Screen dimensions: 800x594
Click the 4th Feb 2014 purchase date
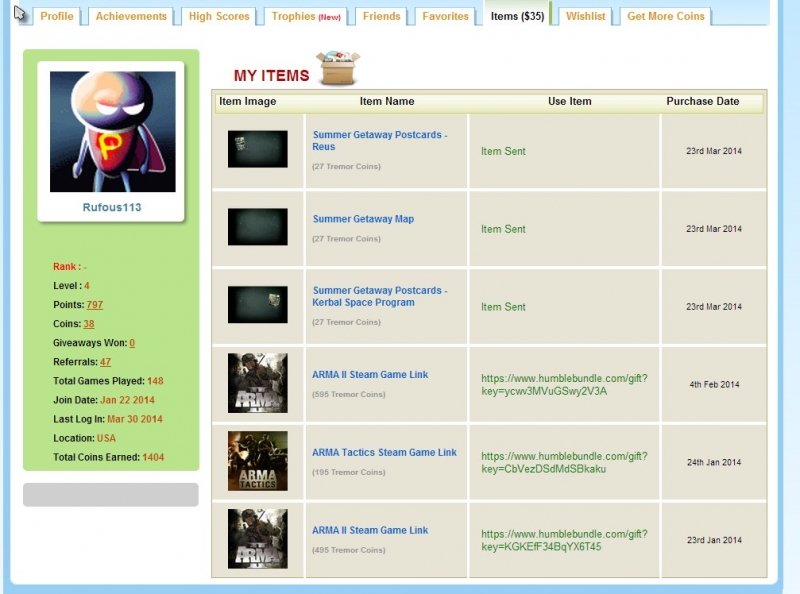[x=714, y=384]
